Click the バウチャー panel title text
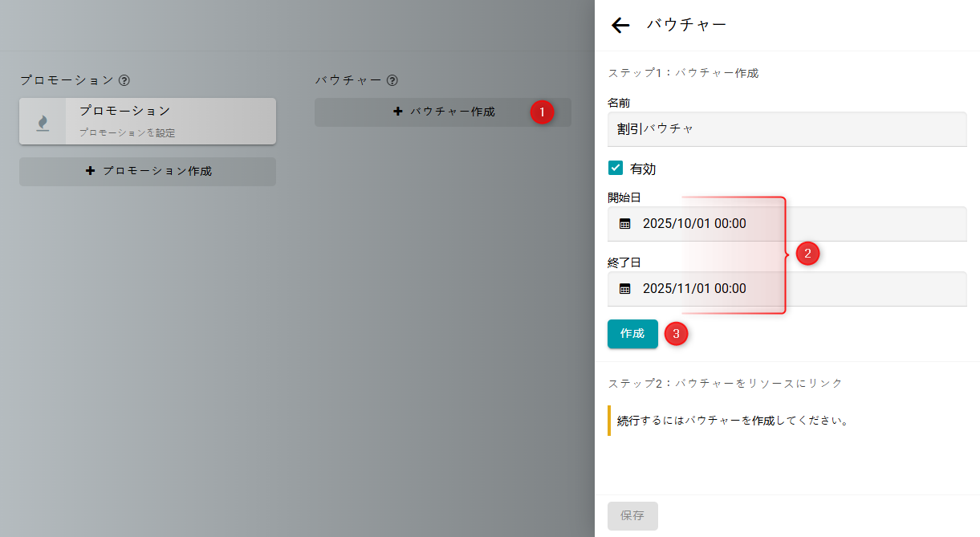980x537 pixels. point(686,25)
